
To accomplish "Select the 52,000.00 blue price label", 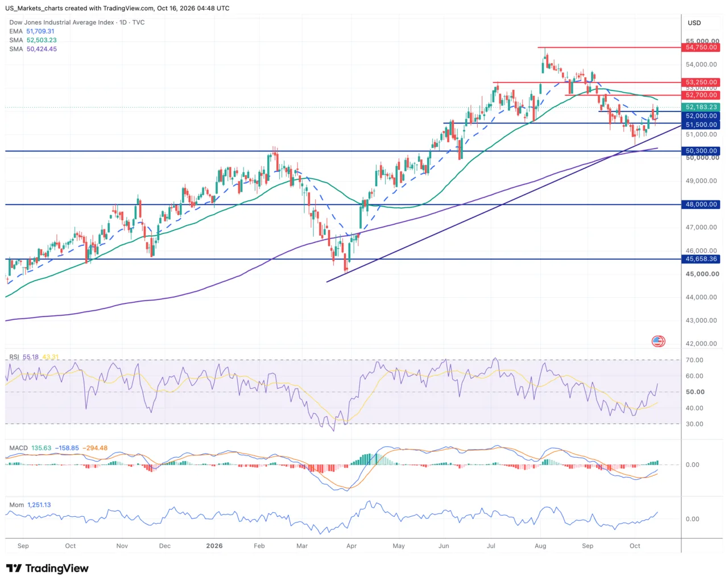I will (701, 116).
